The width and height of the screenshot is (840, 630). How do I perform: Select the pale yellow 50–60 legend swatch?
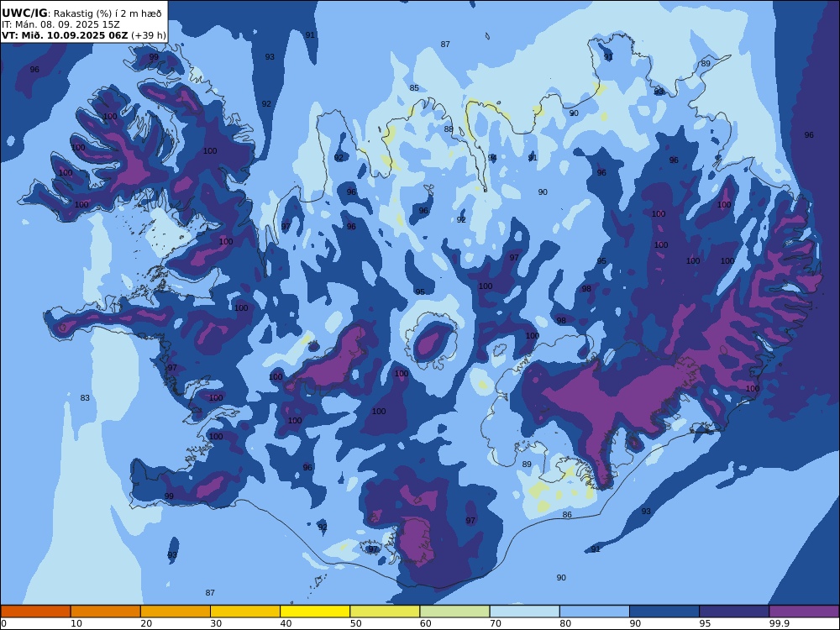[x=385, y=612]
